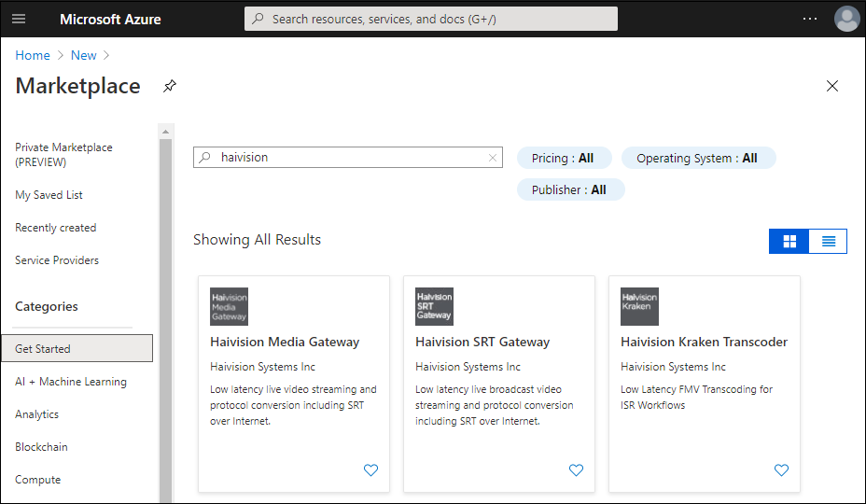Favorite the Haivision SRT Gateway offer
The width and height of the screenshot is (866, 504).
pos(576,470)
